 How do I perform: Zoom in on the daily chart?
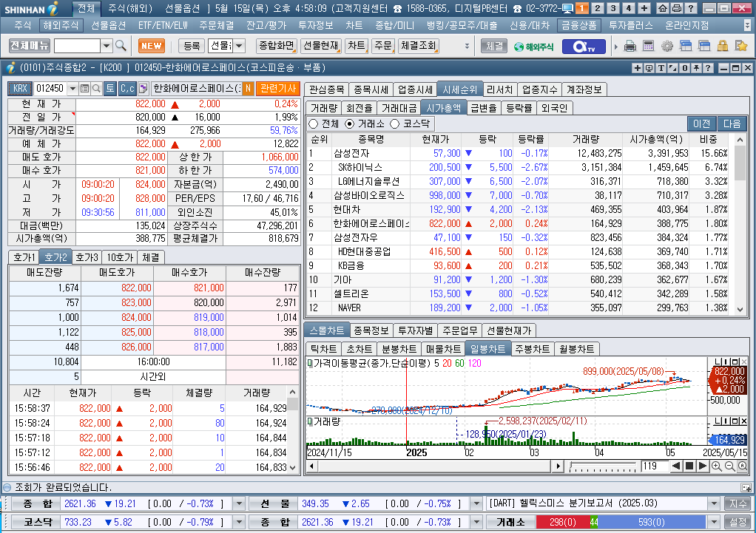pyautogui.click(x=717, y=466)
